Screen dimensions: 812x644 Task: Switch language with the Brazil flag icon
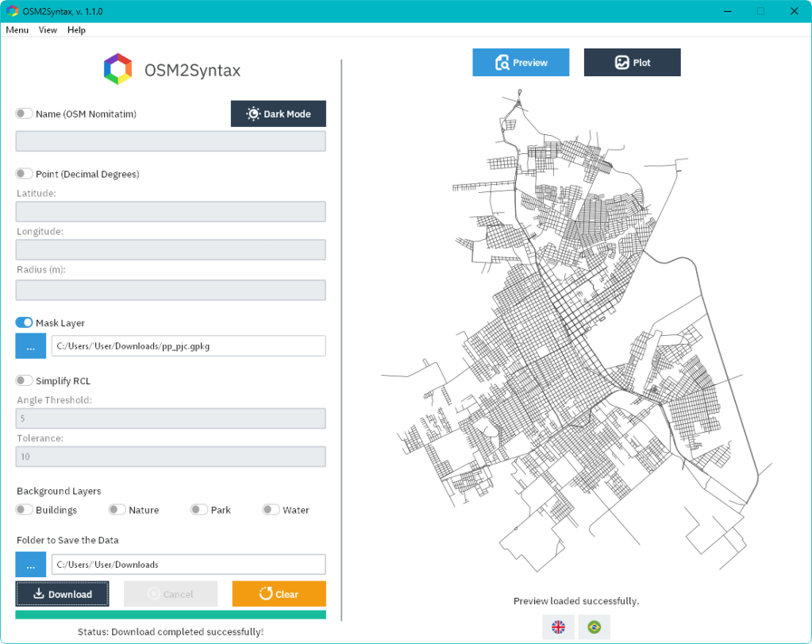594,627
